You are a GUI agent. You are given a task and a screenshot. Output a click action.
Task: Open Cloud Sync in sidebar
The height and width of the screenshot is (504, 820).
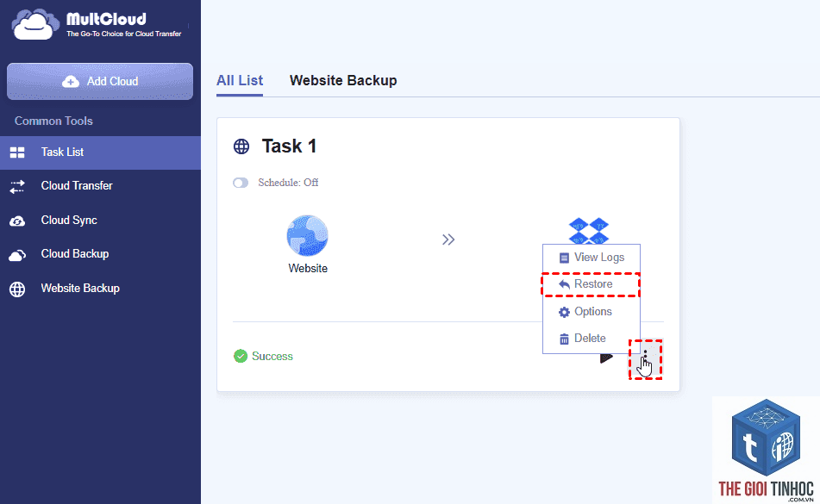pos(100,221)
